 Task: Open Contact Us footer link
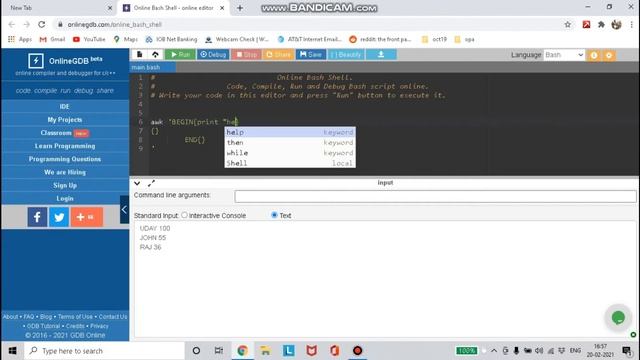pyautogui.click(x=113, y=317)
